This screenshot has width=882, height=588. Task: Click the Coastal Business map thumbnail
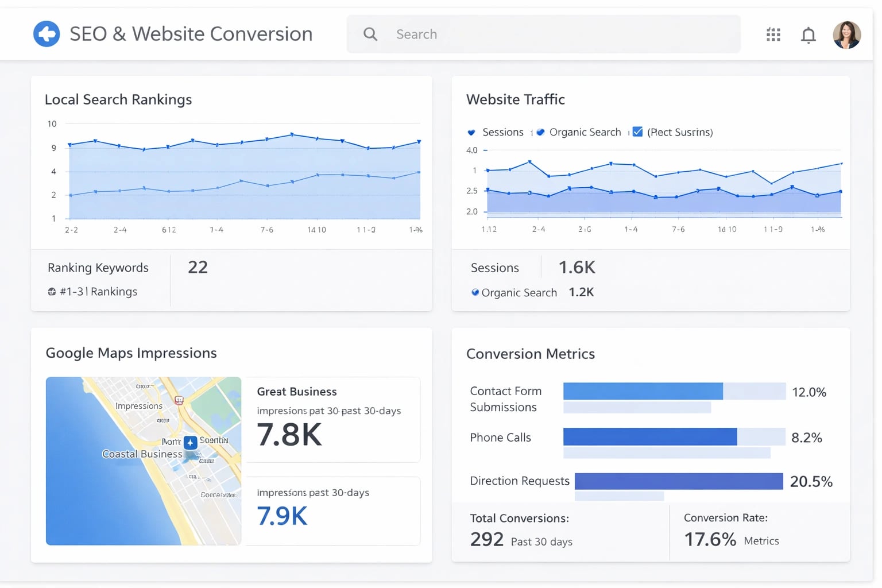143,461
